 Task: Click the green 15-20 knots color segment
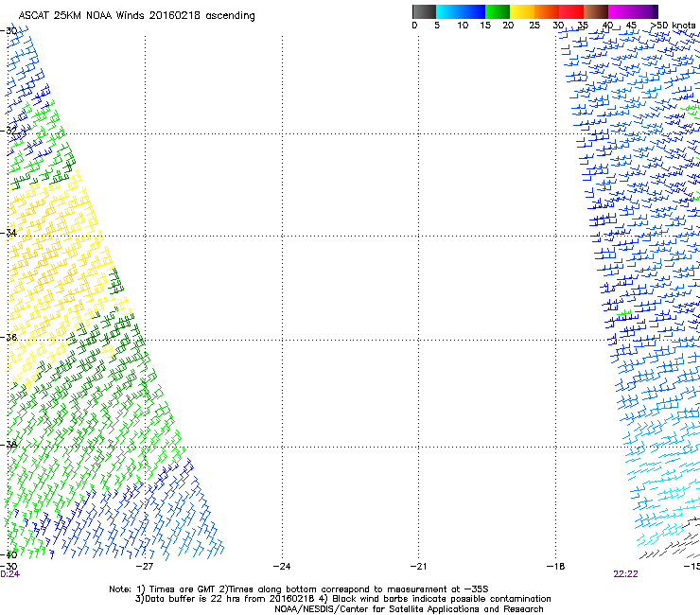pos(498,11)
